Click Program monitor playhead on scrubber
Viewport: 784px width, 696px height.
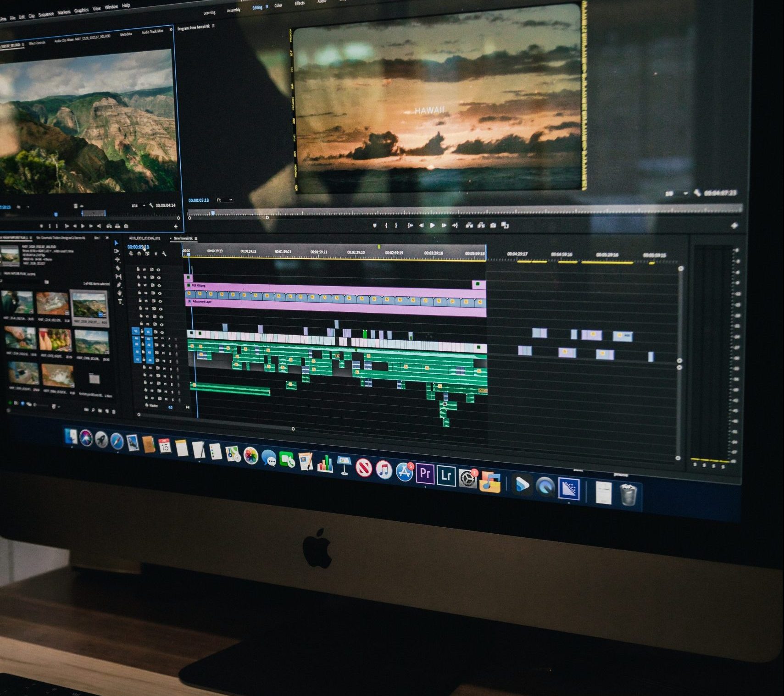click(x=213, y=213)
